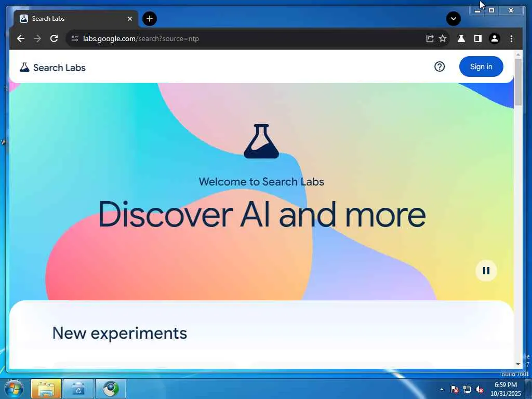Image resolution: width=532 pixels, height=399 pixels.
Task: Open the Labs flask icon in toolbar
Action: tap(461, 38)
